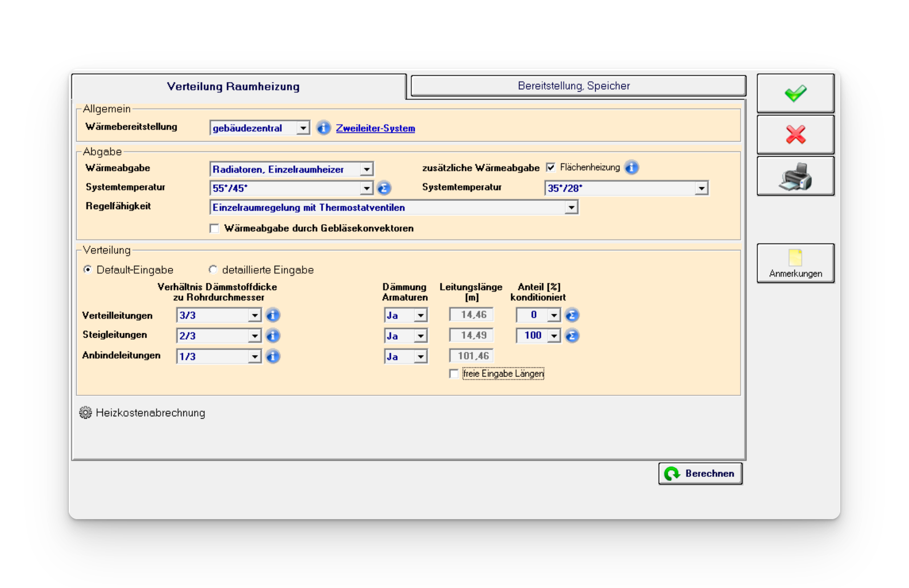The height and width of the screenshot is (588, 909).
Task: Enable Wärmeabgabe durch Gebläsekonvektoren checkbox
Action: (x=214, y=229)
